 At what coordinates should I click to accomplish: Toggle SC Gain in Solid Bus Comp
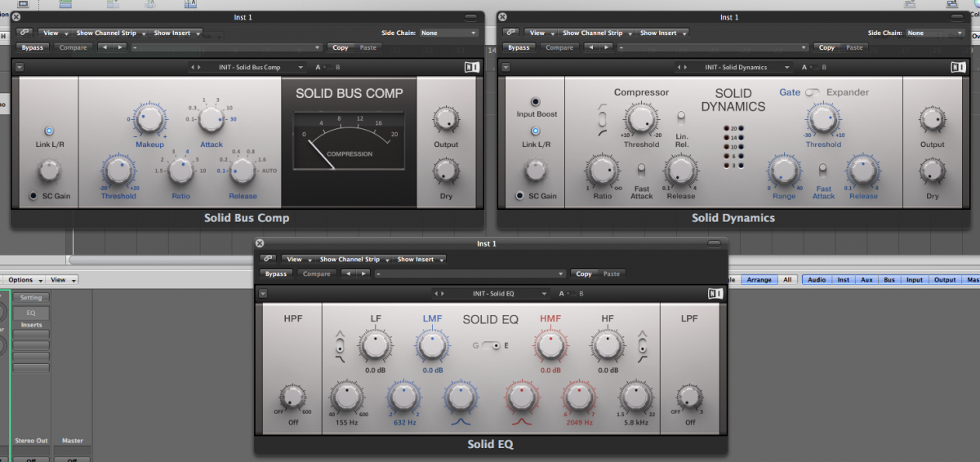click(x=33, y=196)
